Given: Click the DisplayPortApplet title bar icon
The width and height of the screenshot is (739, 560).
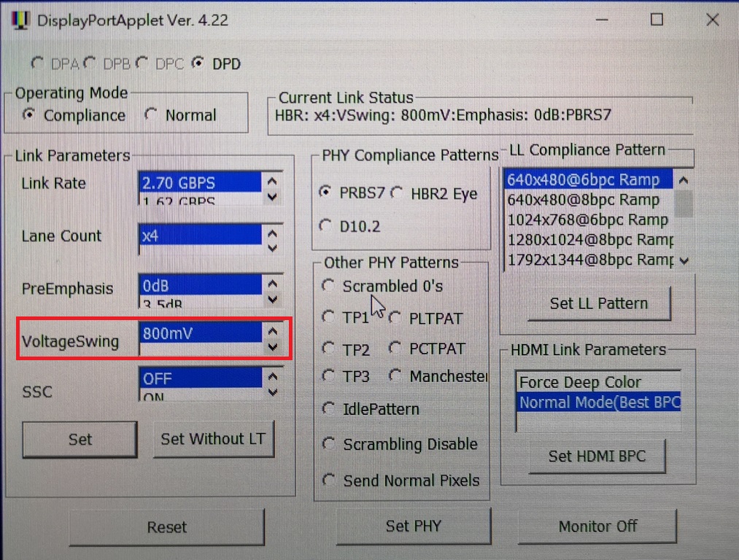Looking at the screenshot, I should pyautogui.click(x=20, y=20).
